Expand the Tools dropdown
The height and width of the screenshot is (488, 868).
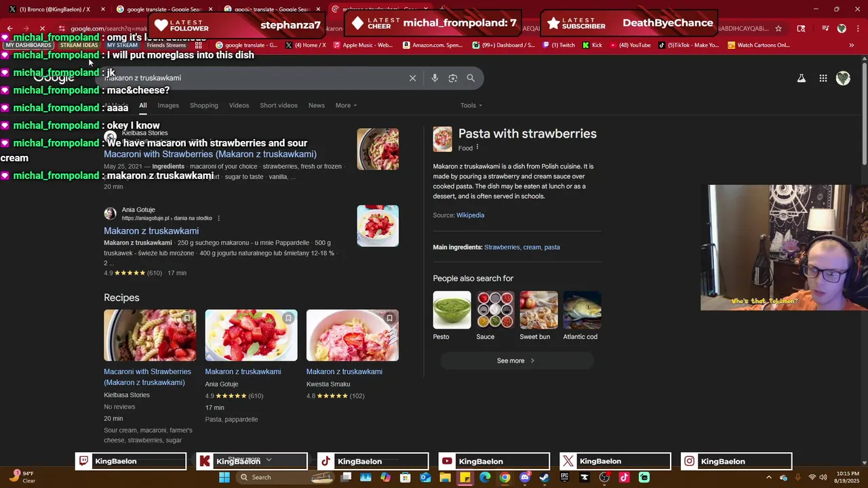tap(471, 105)
